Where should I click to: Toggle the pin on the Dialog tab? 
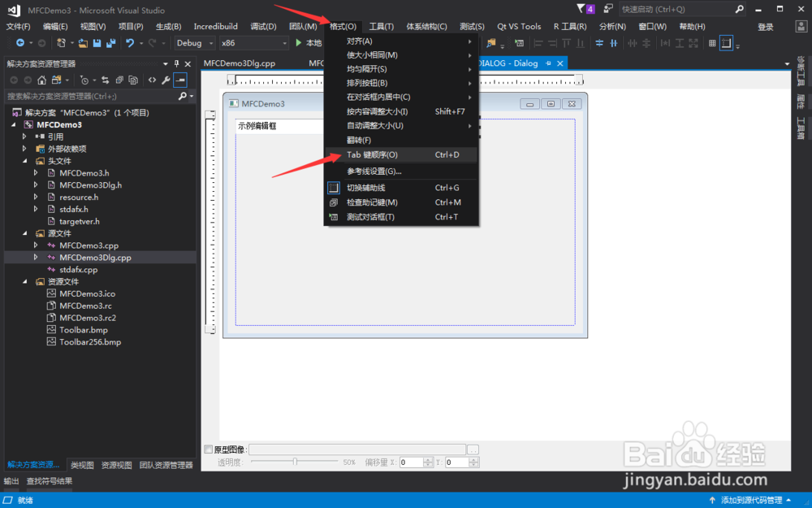(x=548, y=63)
